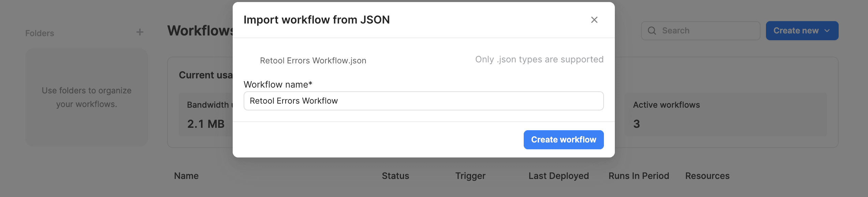The image size is (868, 197).
Task: Click the Last Deployed column header
Action: (558, 176)
